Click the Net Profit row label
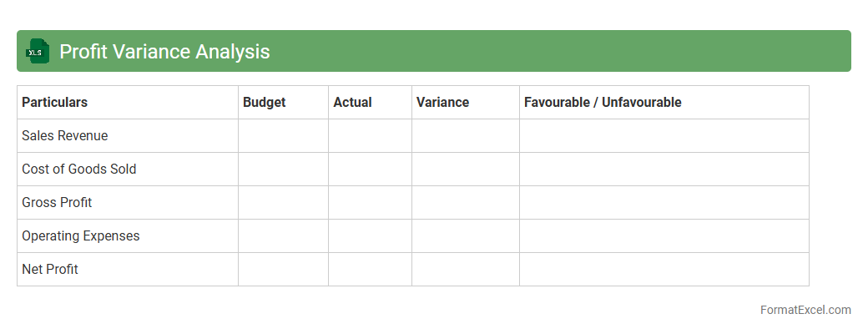Image resolution: width=868 pixels, height=334 pixels. coord(50,269)
